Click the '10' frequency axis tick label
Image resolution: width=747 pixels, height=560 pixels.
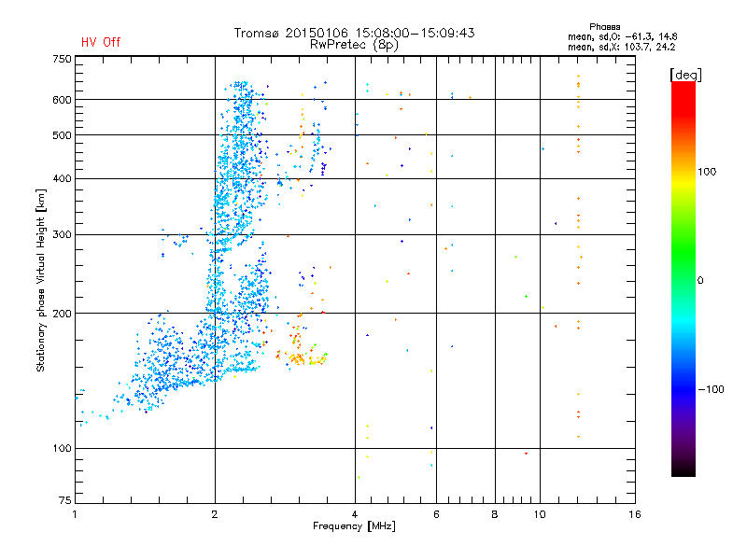tap(540, 514)
